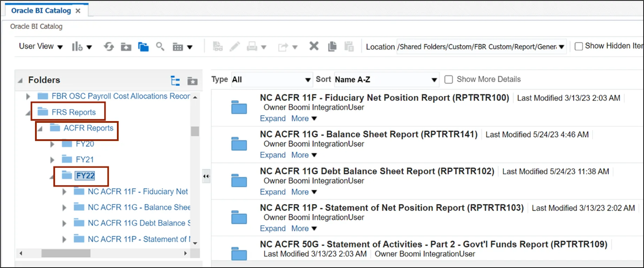The height and width of the screenshot is (268, 644).
Task: Toggle the blue Show Folders pane icon
Action: 143,47
